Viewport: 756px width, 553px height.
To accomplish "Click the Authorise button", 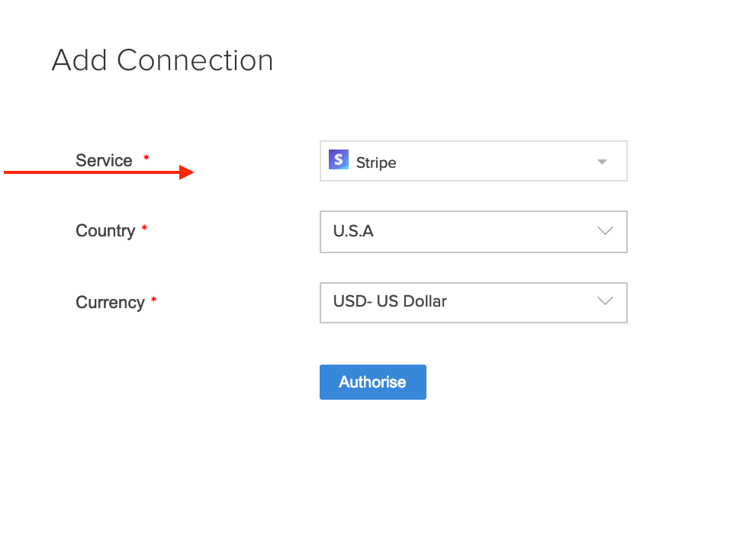I will [372, 381].
